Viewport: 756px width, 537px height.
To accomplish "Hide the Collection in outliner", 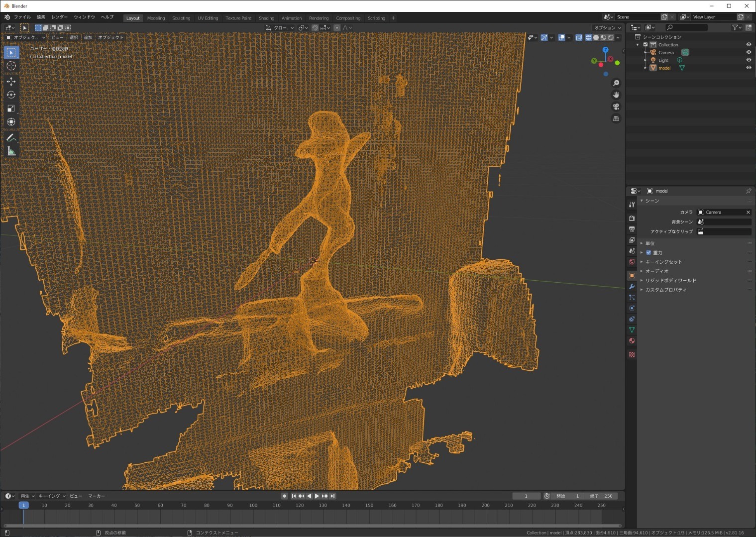I will 749,45.
